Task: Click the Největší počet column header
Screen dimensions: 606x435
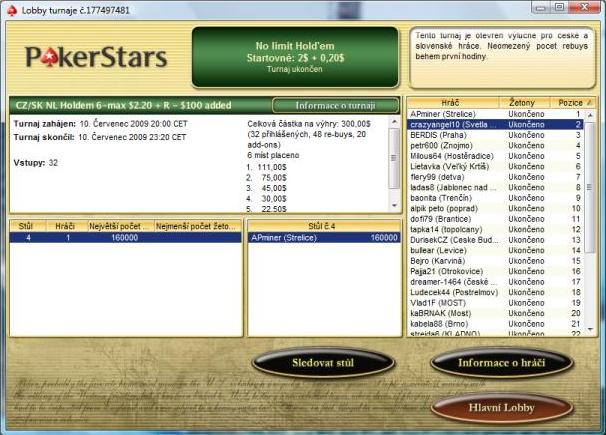Action: pyautogui.click(x=120, y=226)
